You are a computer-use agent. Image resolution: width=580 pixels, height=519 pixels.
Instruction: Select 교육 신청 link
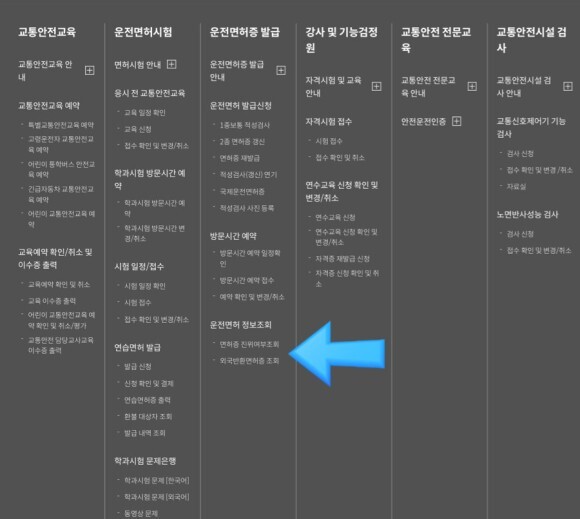[x=138, y=129]
